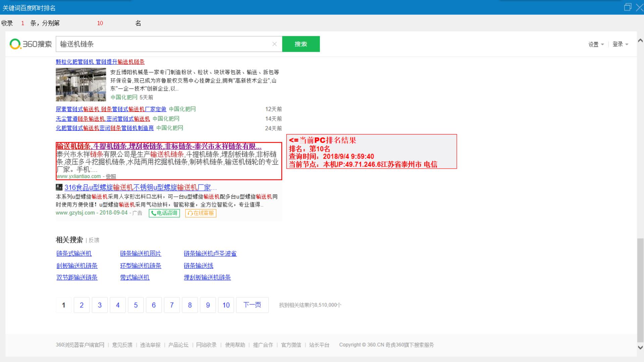
Task: Clear the search box with X icon
Action: click(274, 44)
